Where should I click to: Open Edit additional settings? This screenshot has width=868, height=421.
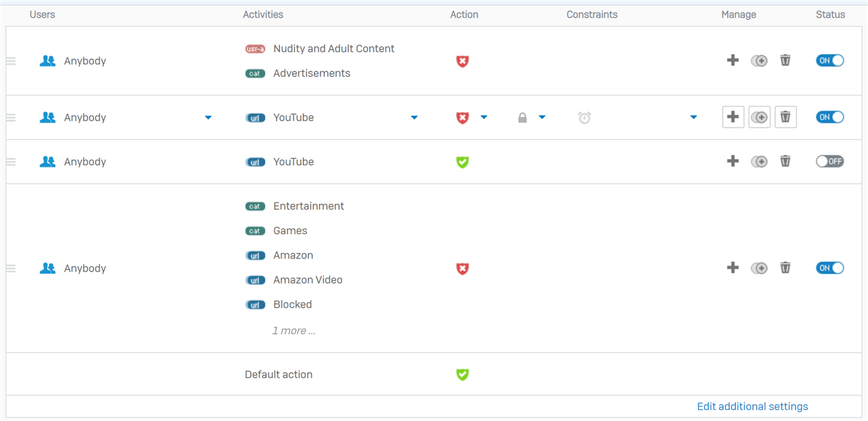point(753,406)
